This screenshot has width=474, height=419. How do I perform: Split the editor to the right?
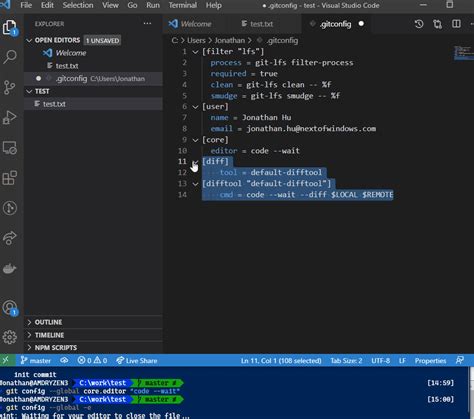[x=456, y=24]
